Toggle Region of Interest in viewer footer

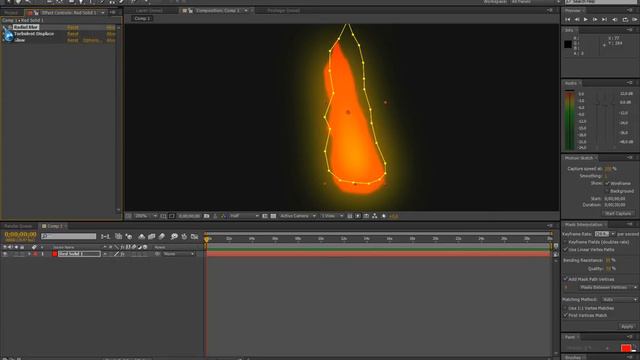(x=265, y=216)
